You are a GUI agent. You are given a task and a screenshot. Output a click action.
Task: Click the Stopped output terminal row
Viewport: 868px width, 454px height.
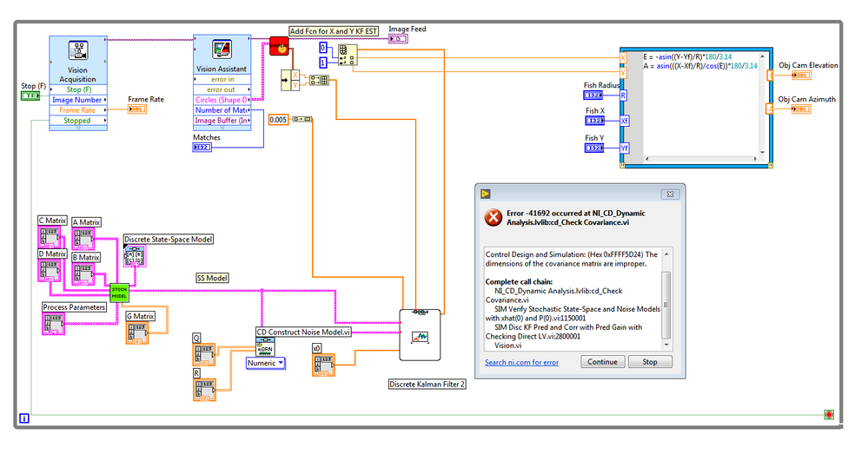[78, 120]
